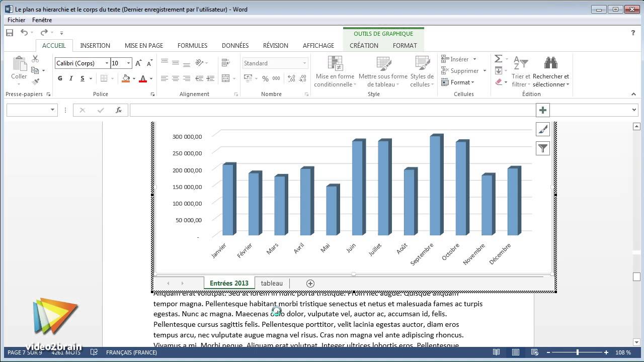The image size is (644, 362).
Task: Center text horizontally
Action: [x=176, y=78]
